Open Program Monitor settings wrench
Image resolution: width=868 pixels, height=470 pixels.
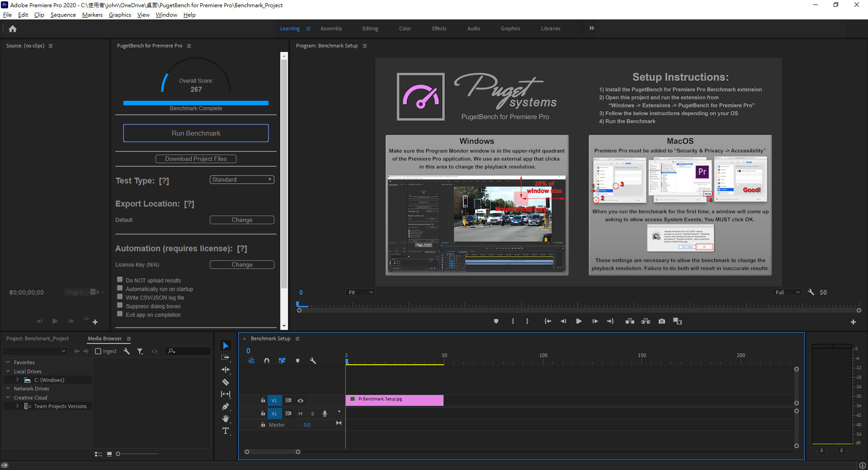pyautogui.click(x=811, y=292)
